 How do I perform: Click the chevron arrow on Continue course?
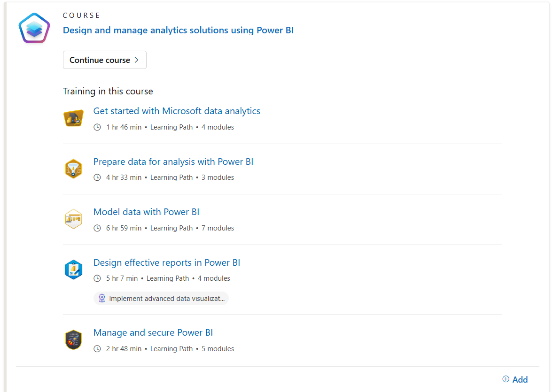tap(137, 60)
